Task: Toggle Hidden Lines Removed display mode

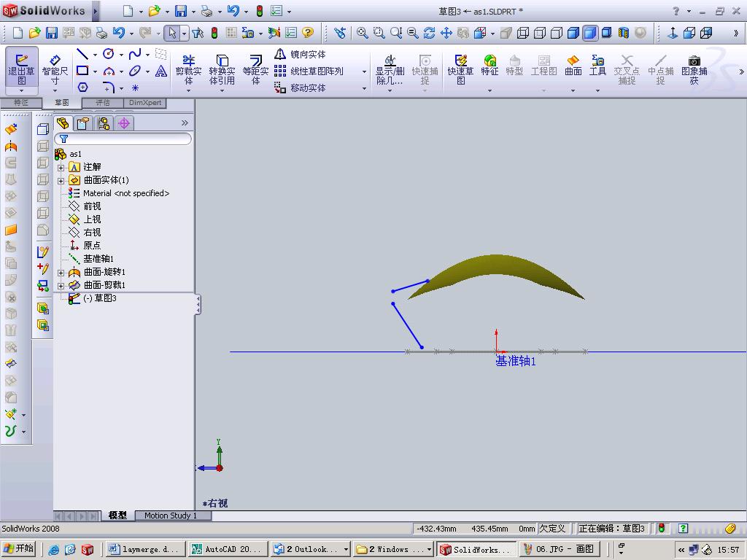Action: [557, 32]
